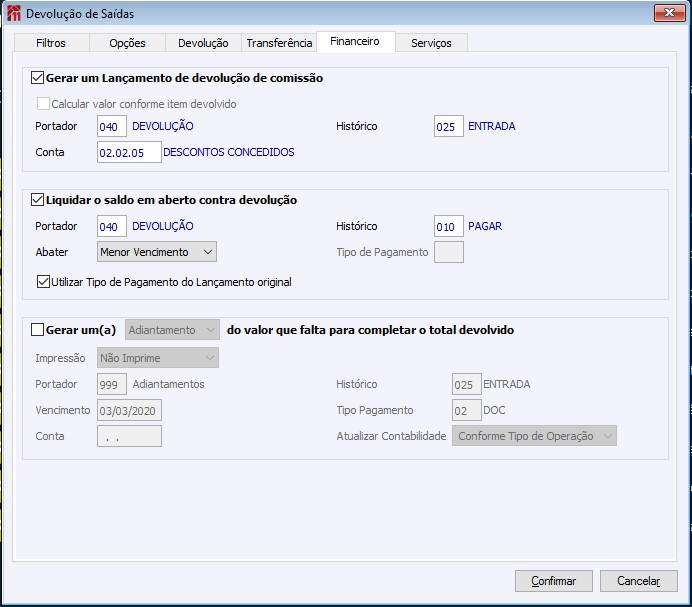Click the DOC label text
Viewport: 692px width, 607px height.
click(494, 410)
